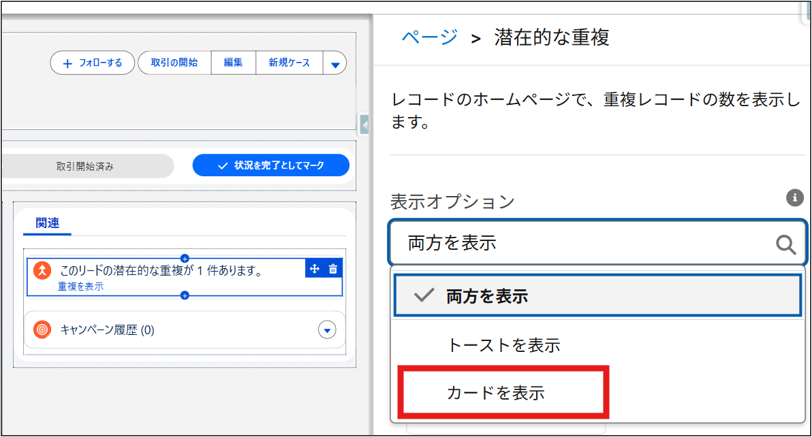The image size is (812, 437).
Task: Click the フォローする button
Action: pos(92,63)
